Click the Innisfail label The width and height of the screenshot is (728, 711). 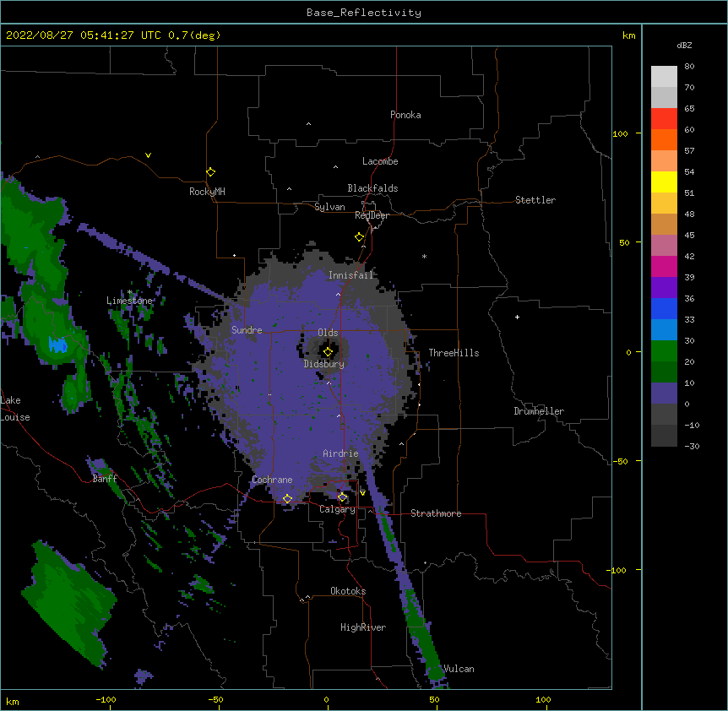[x=350, y=275]
